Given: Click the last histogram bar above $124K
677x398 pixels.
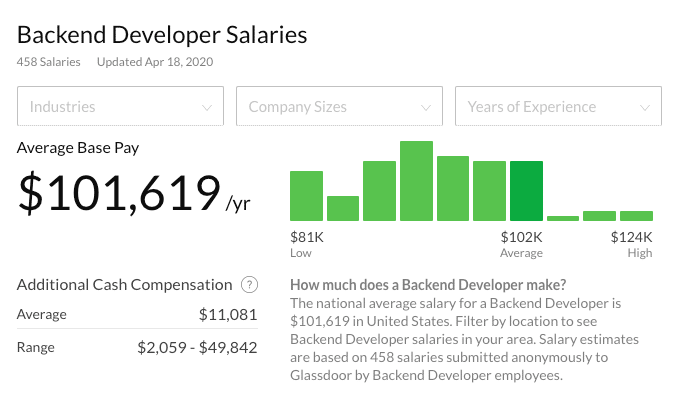Looking at the screenshot, I should tap(636, 216).
